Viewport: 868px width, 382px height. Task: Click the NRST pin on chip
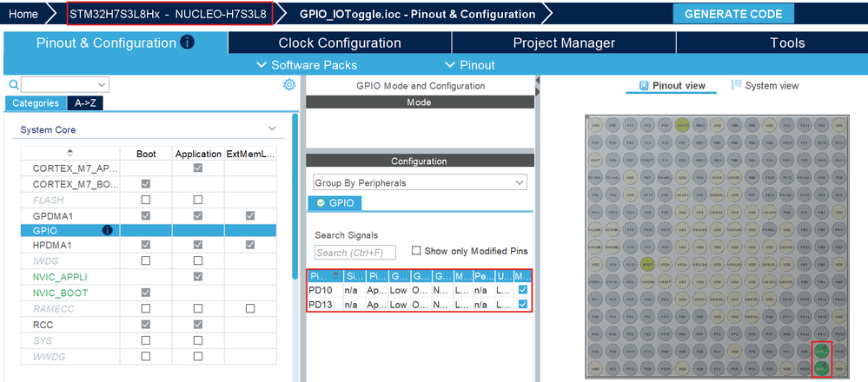click(647, 264)
